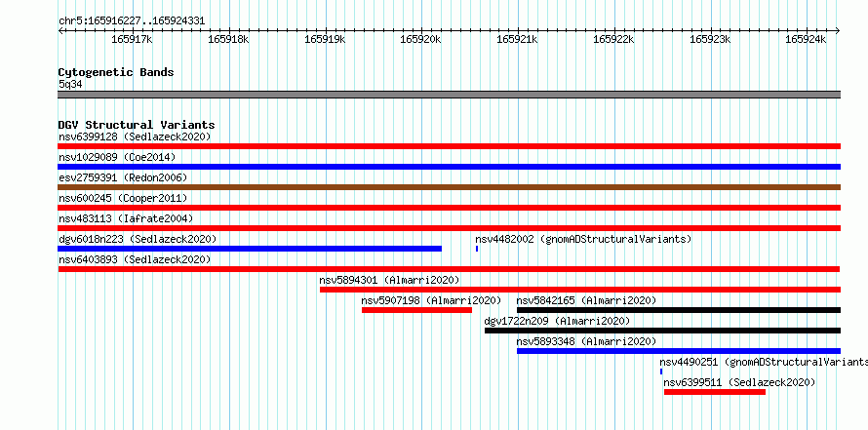This screenshot has width=868, height=430.
Task: Select the red nsv483113 variant bar
Action: pyautogui.click(x=450, y=228)
